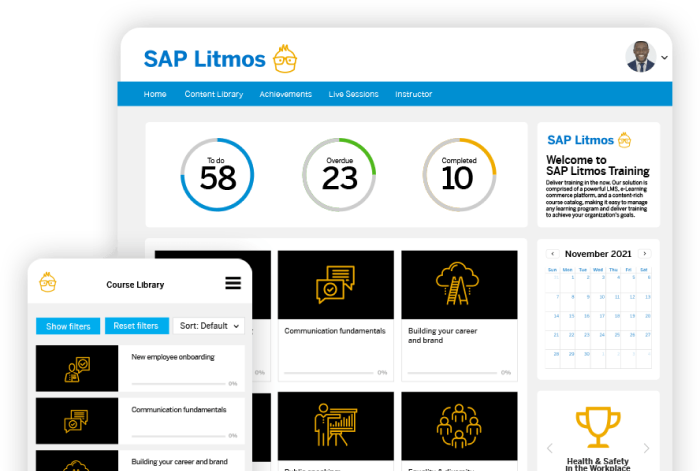700x471 pixels.
Task: Open the mobile hamburger menu
Action: point(233,283)
